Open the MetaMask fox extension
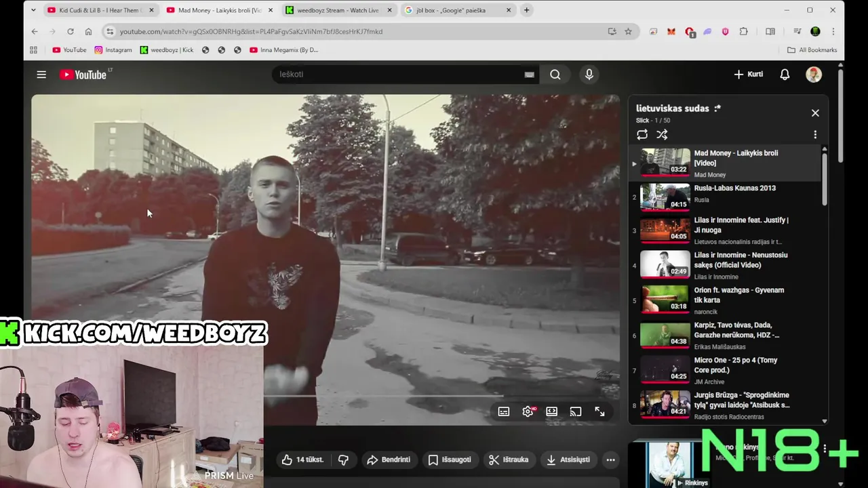 coord(671,31)
